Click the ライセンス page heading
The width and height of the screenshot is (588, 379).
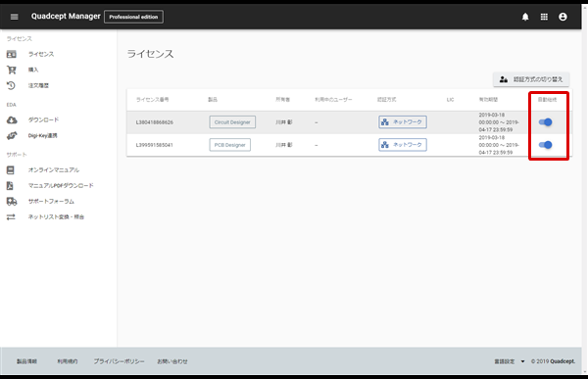(150, 54)
